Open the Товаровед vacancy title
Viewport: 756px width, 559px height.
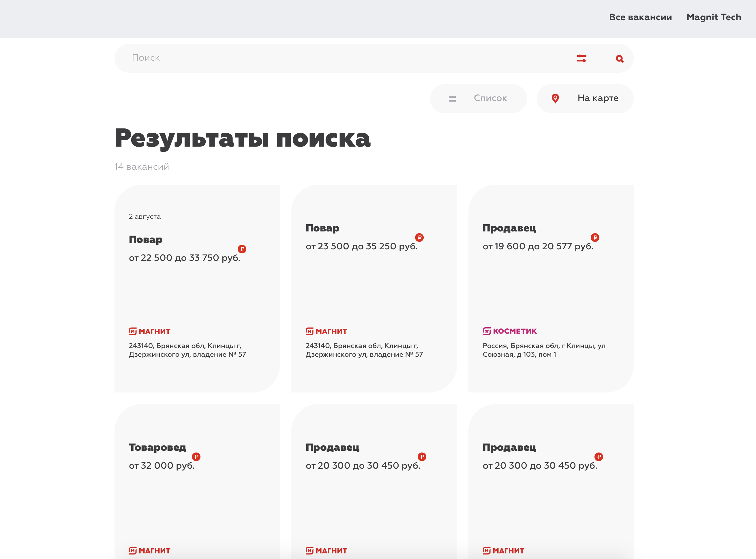click(157, 447)
